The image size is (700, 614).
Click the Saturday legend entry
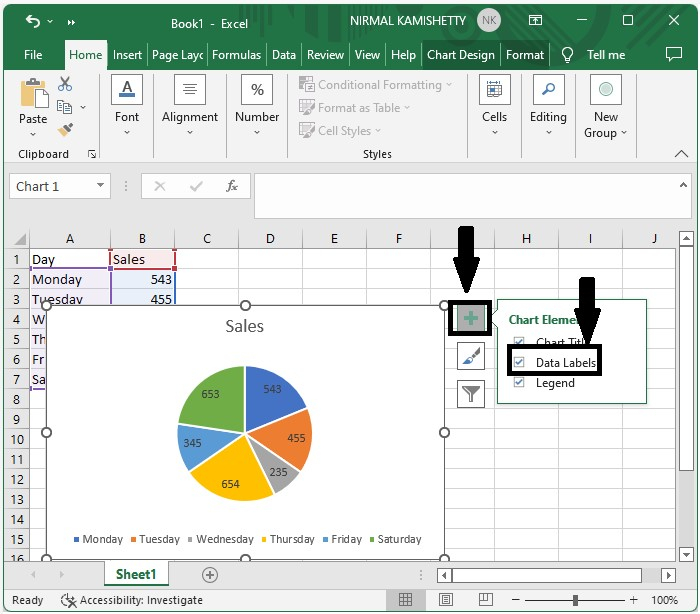[x=396, y=539]
